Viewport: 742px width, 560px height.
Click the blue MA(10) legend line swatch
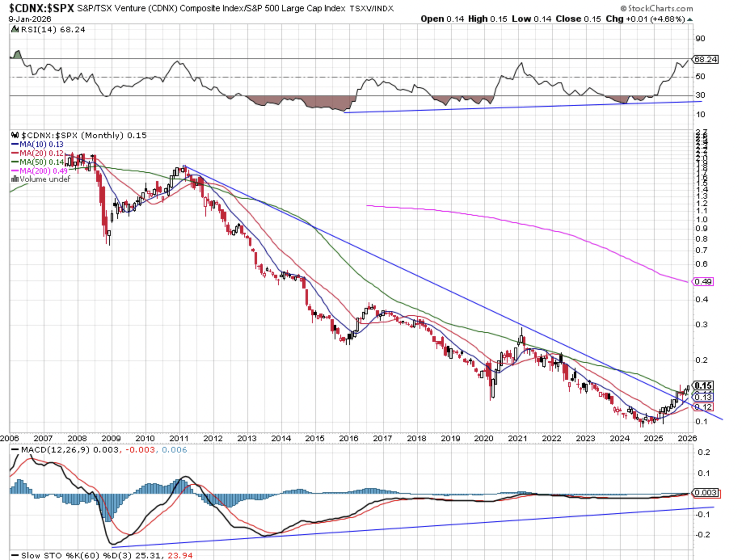[x=15, y=144]
